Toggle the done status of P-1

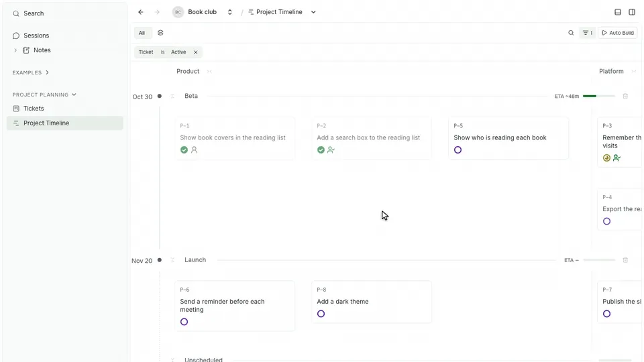(x=184, y=149)
